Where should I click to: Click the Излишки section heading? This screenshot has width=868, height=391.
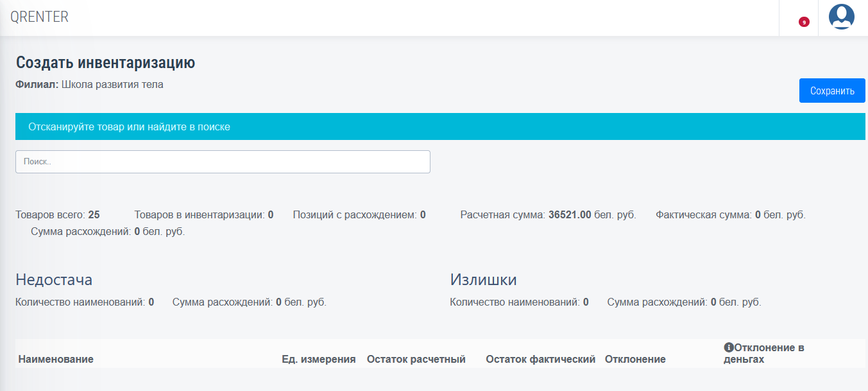[x=483, y=280]
